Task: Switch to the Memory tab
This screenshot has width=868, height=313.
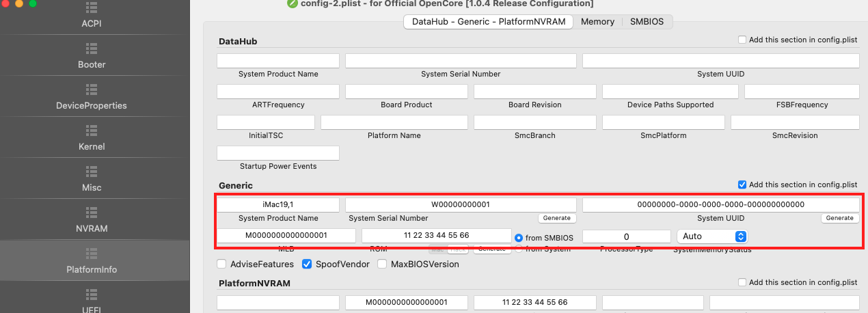Action: [597, 22]
